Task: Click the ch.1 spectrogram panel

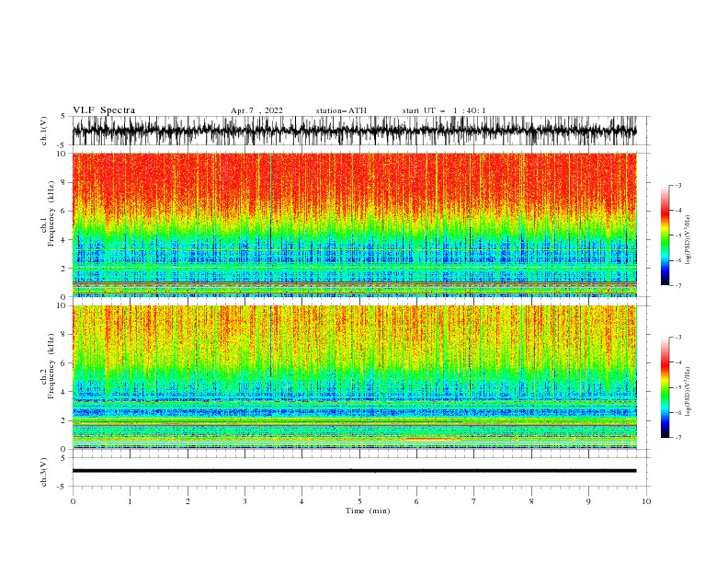Action: (354, 224)
